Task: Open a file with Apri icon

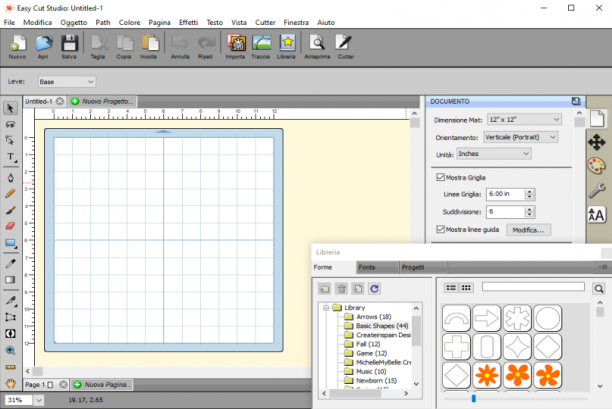Action: coord(43,46)
